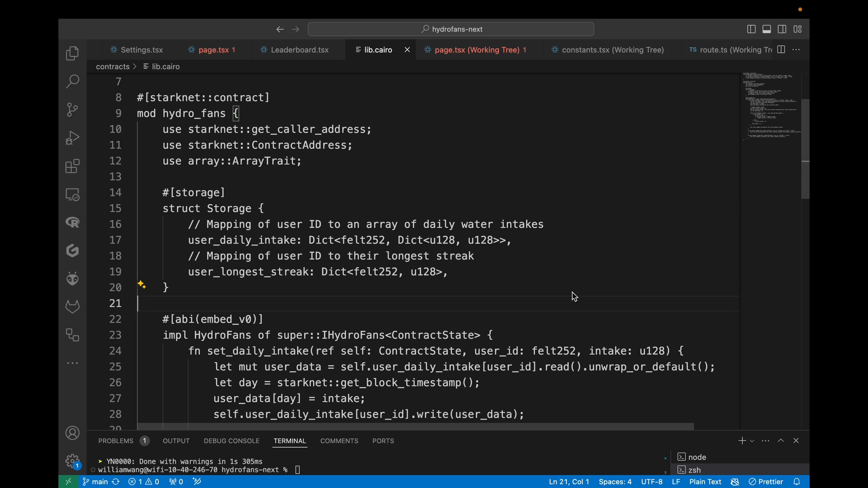Screen dimensions: 868x488
Task: Open notifications bell in status bar
Action: click(797, 482)
